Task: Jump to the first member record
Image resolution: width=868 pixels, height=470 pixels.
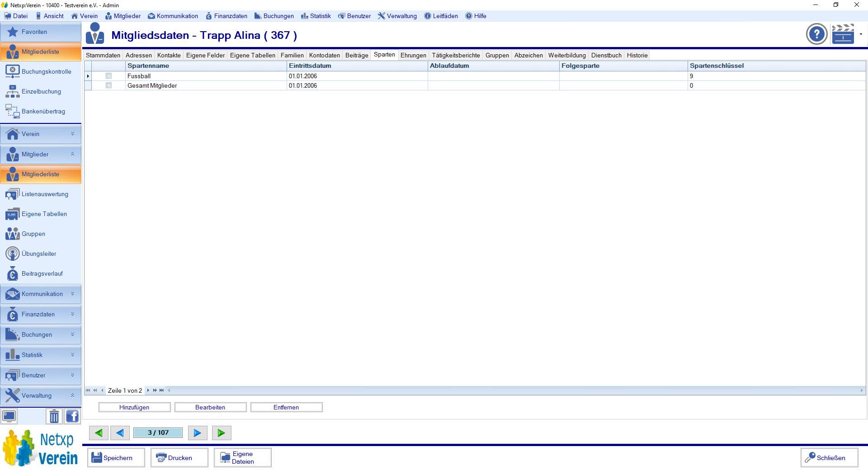Action: coord(99,433)
